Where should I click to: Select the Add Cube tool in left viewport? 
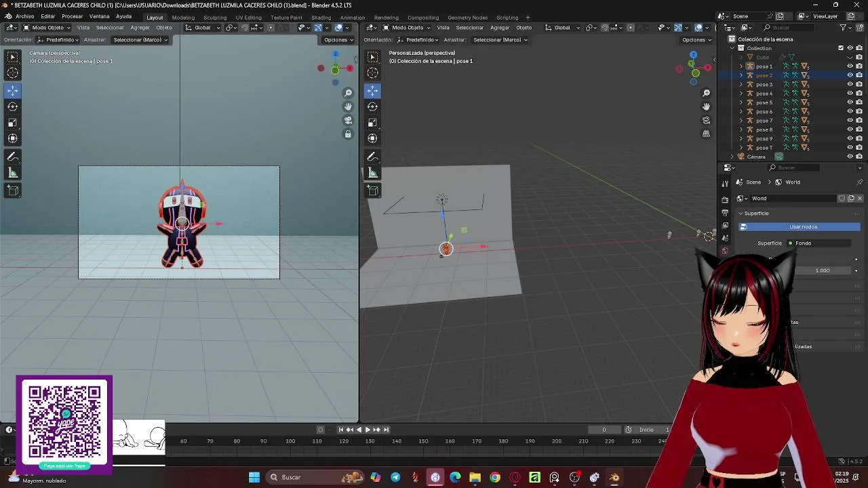coord(13,191)
